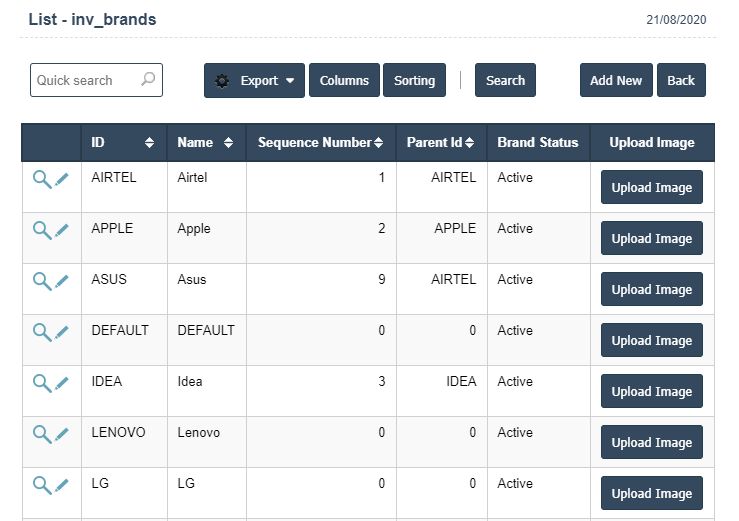Click Add New to create brand
The image size is (739, 521).
point(616,81)
